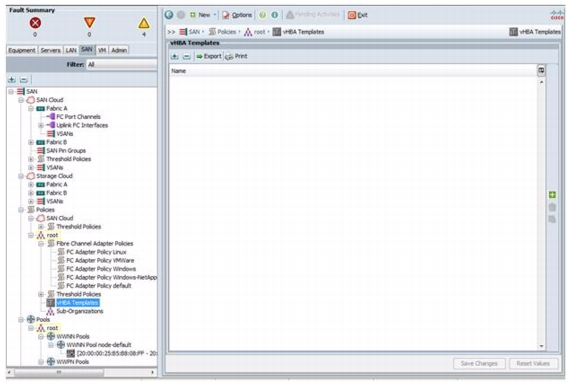Screen dimensions: 576x387
Task: Collapse Fabric A under SAN Cloud
Action: coord(31,108)
